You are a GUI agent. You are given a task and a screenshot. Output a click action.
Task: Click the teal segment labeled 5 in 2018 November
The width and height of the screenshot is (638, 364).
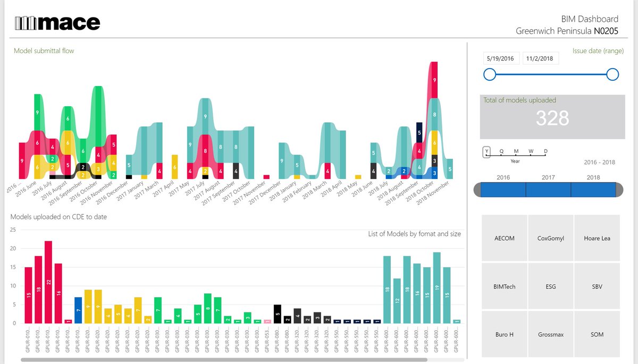[450, 169]
